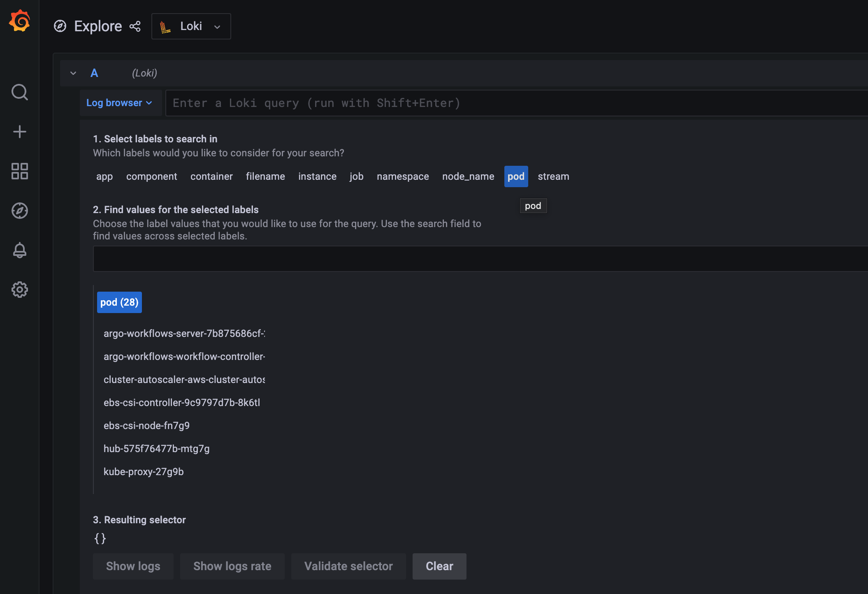Open the Dashboards grid icon in sidebar

(x=20, y=171)
